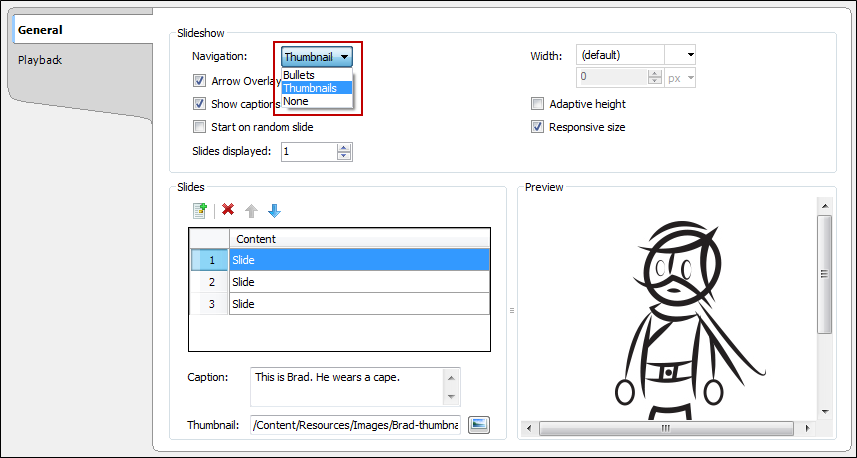Click in the Caption text box
This screenshot has width=857, height=458.
348,387
